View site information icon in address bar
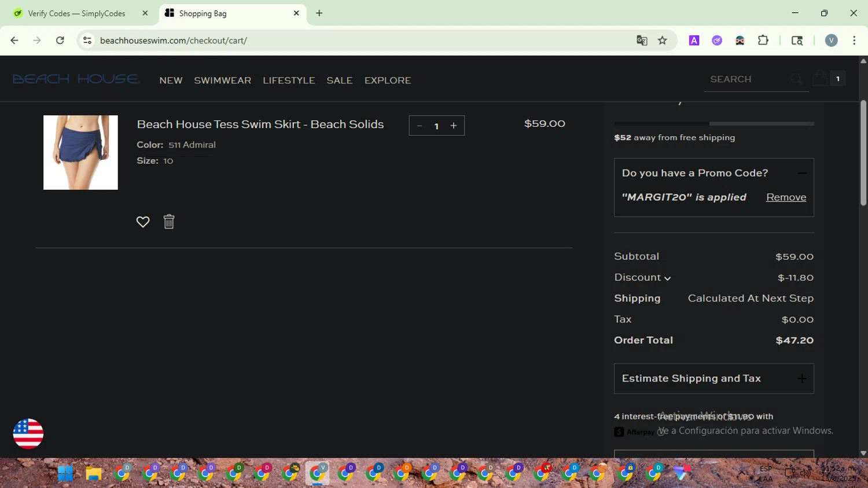The height and width of the screenshot is (488, 868). coord(87,41)
